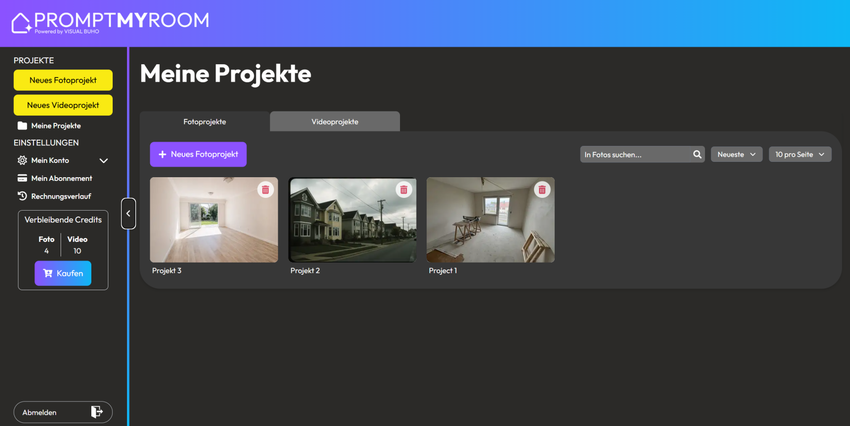
Task: Click the Kaufen credits button
Action: click(63, 273)
